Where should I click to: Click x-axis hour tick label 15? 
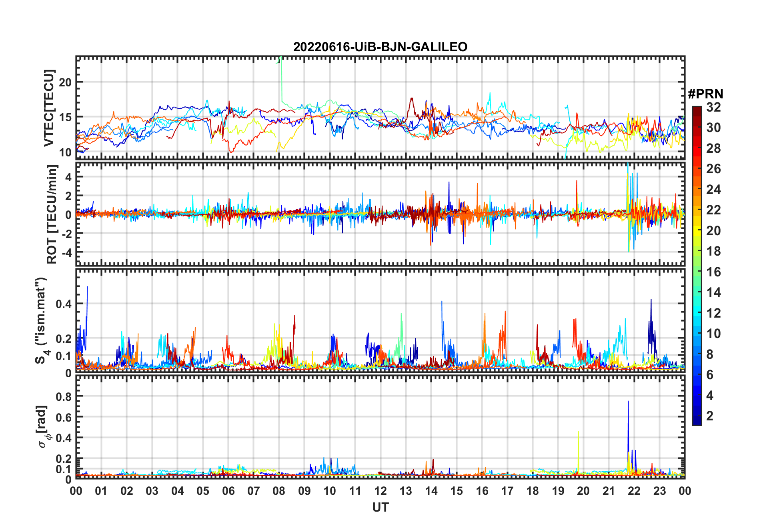point(457,491)
